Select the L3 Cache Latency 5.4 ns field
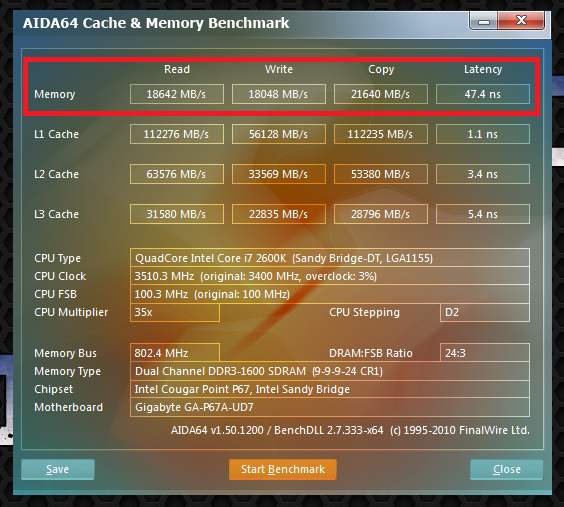564x507 pixels. point(483,214)
